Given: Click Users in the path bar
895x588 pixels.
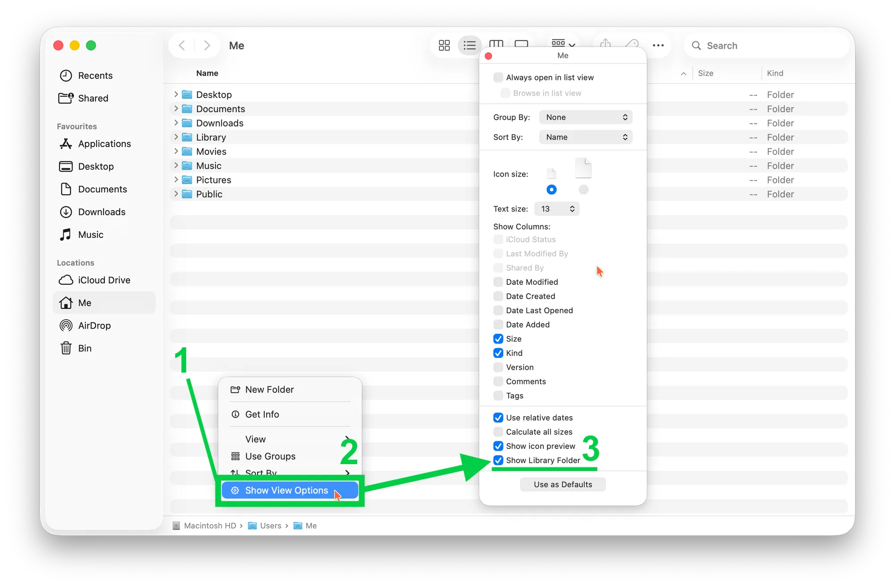Looking at the screenshot, I should coord(270,526).
